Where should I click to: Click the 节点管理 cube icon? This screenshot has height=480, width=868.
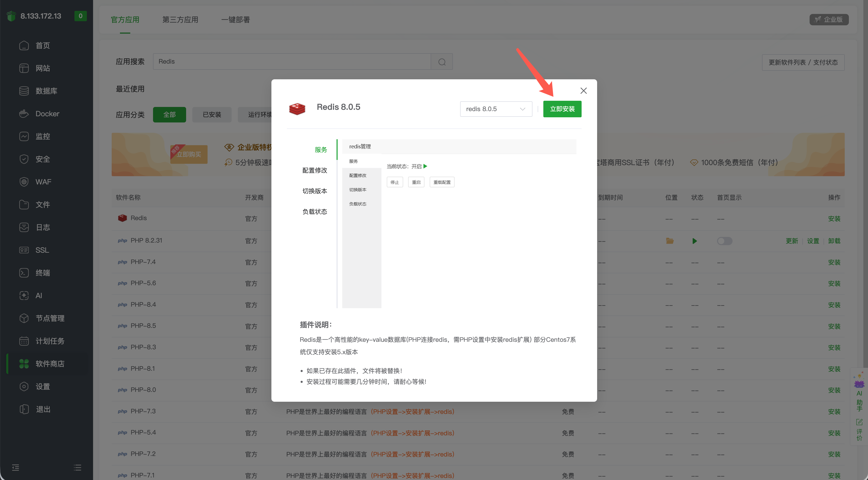pos(24,318)
